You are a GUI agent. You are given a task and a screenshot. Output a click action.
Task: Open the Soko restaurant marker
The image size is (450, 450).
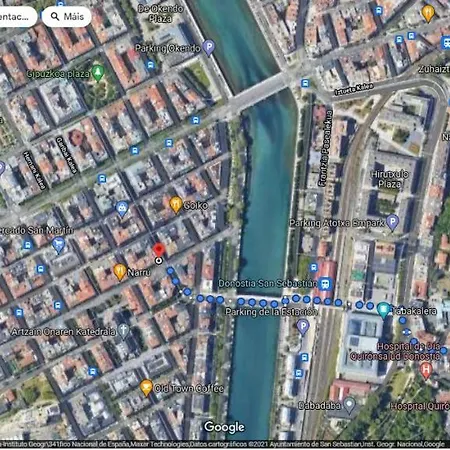point(176,204)
